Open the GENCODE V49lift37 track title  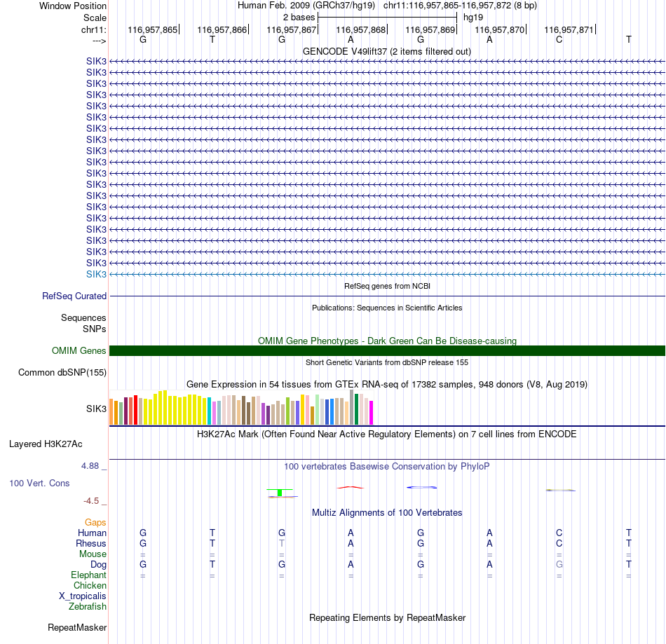pos(387,51)
